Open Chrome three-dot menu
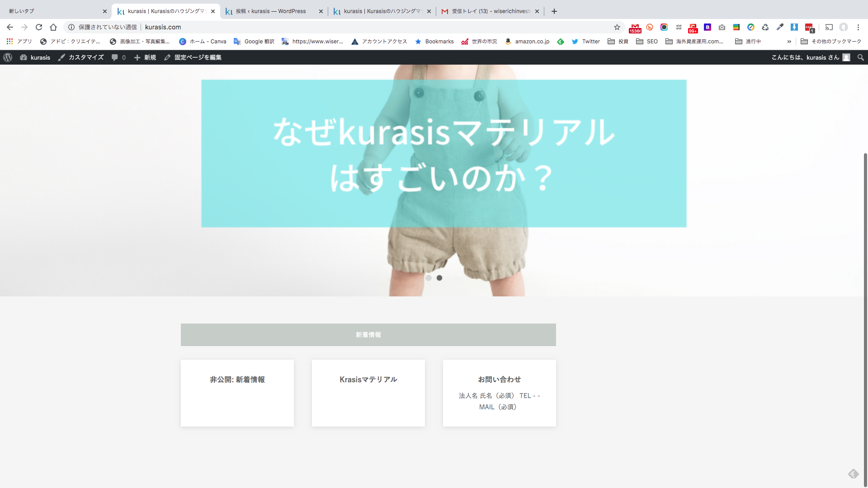The image size is (868, 488). click(858, 27)
